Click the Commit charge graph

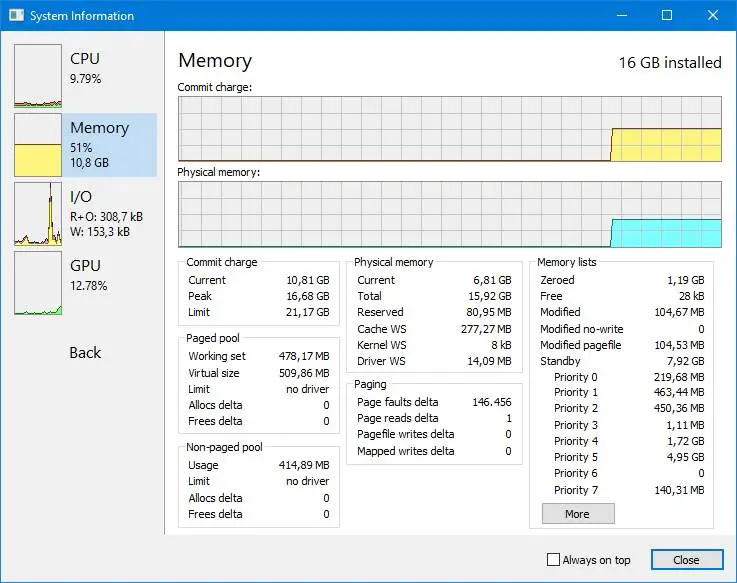[449, 128]
